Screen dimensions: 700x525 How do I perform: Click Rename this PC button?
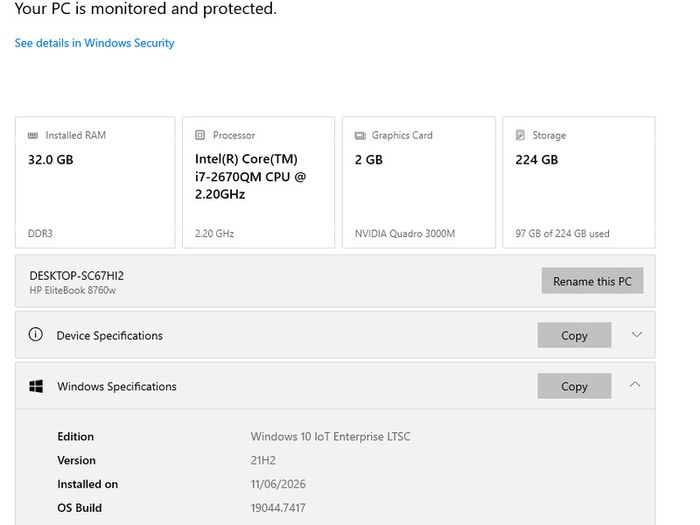[x=592, y=281]
